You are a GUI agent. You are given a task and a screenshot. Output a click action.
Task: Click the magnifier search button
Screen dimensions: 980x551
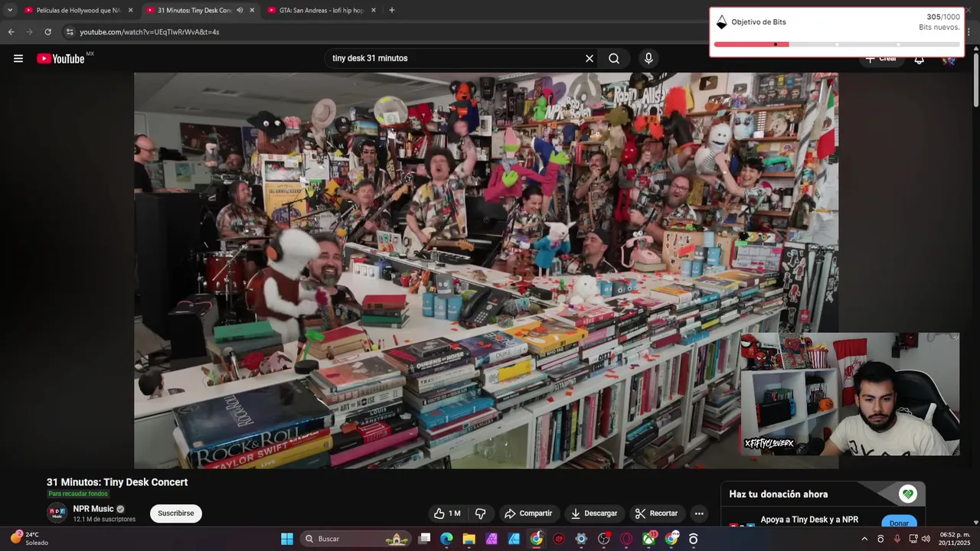coord(614,58)
